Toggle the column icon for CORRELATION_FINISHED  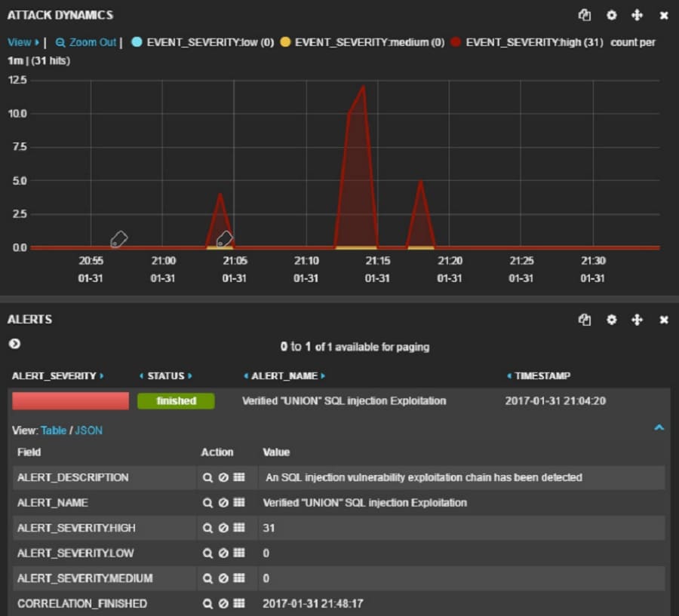click(x=239, y=603)
